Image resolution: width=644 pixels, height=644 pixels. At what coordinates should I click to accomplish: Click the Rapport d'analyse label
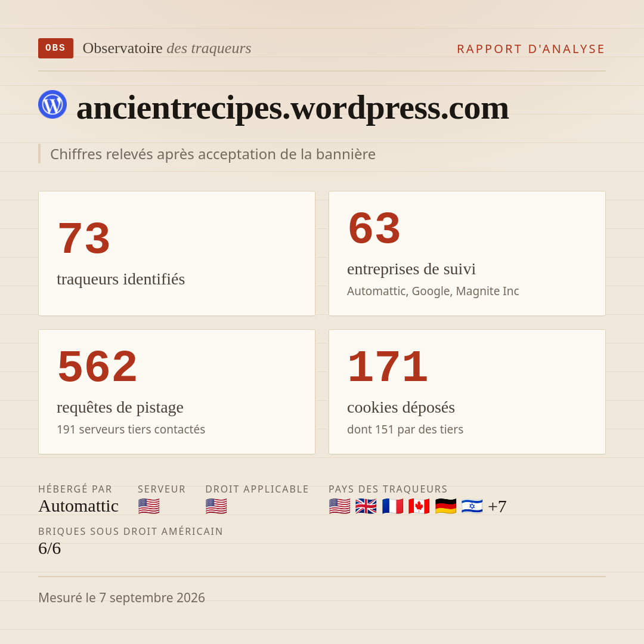point(531,49)
